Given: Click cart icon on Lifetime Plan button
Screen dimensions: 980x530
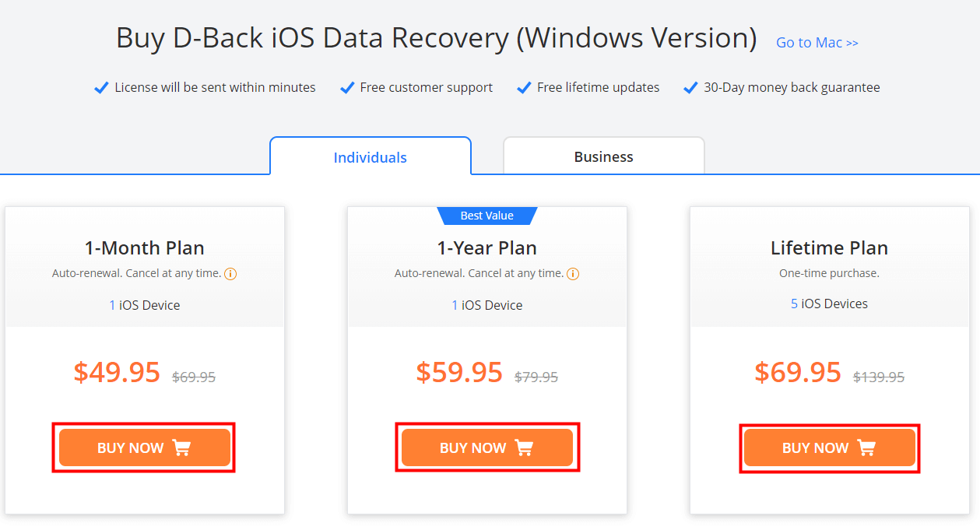Looking at the screenshot, I should point(866,448).
